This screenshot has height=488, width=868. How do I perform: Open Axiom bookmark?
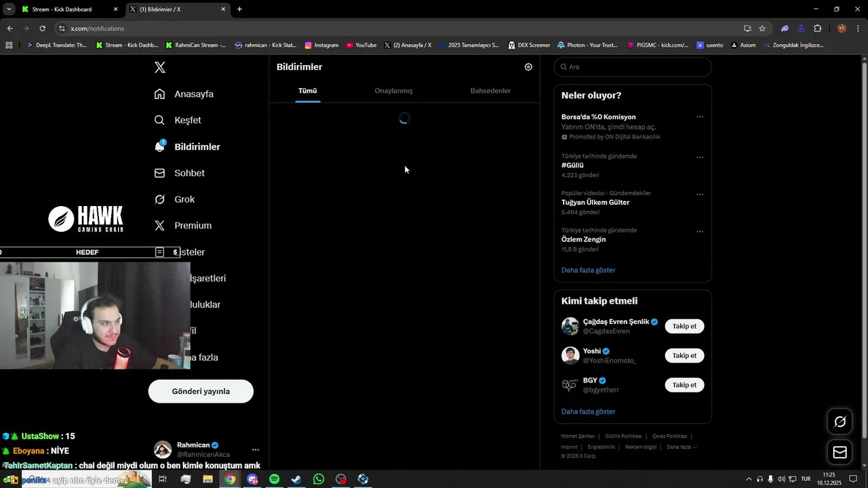click(743, 45)
